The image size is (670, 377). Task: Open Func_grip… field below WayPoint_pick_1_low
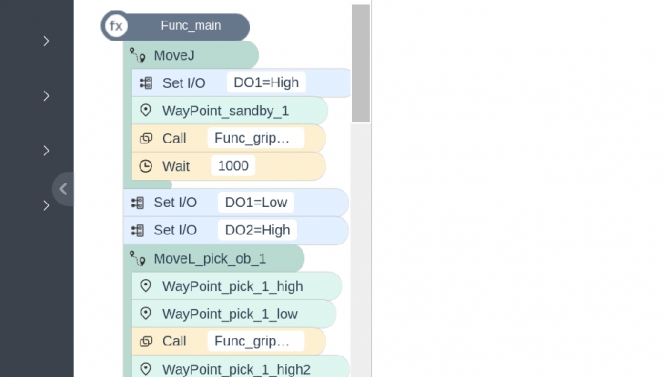(x=256, y=341)
